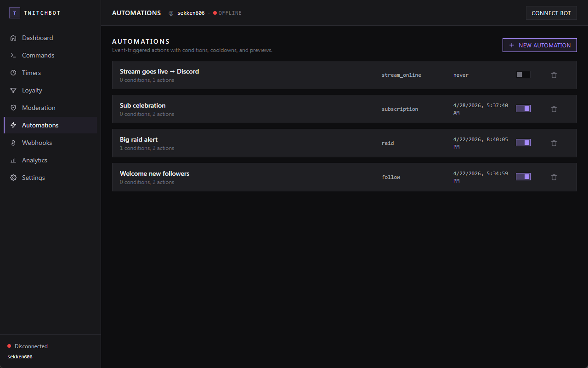The height and width of the screenshot is (368, 588).
Task: Delete the Sub celebration automation
Action: click(554, 109)
